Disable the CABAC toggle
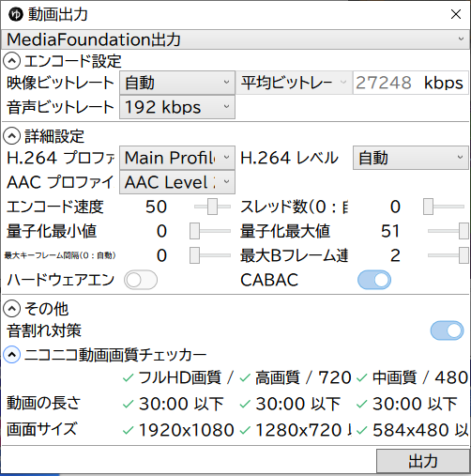This screenshot has width=471, height=476. pyautogui.click(x=374, y=280)
